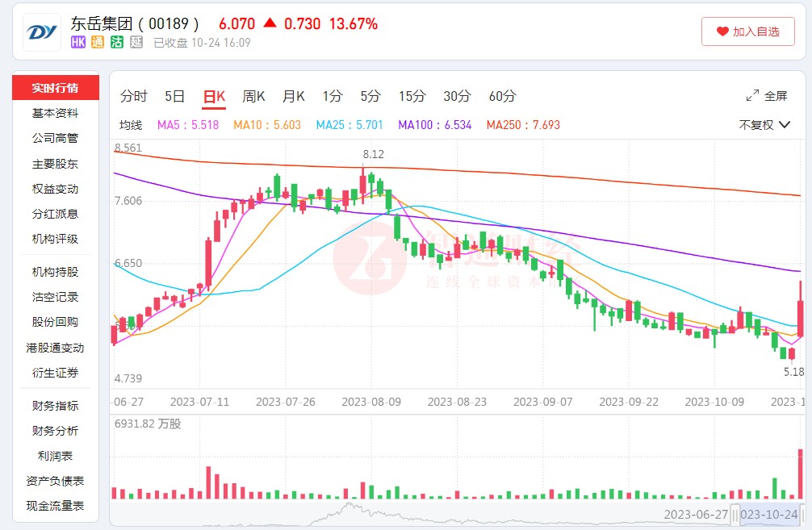Image resolution: width=812 pixels, height=530 pixels.
Task: Select the 60分 interval tab
Action: (x=502, y=97)
